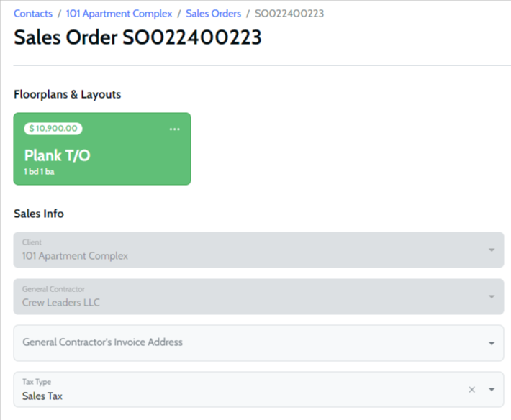Clear the Tax Type selection
The image size is (511, 420).
coord(472,390)
